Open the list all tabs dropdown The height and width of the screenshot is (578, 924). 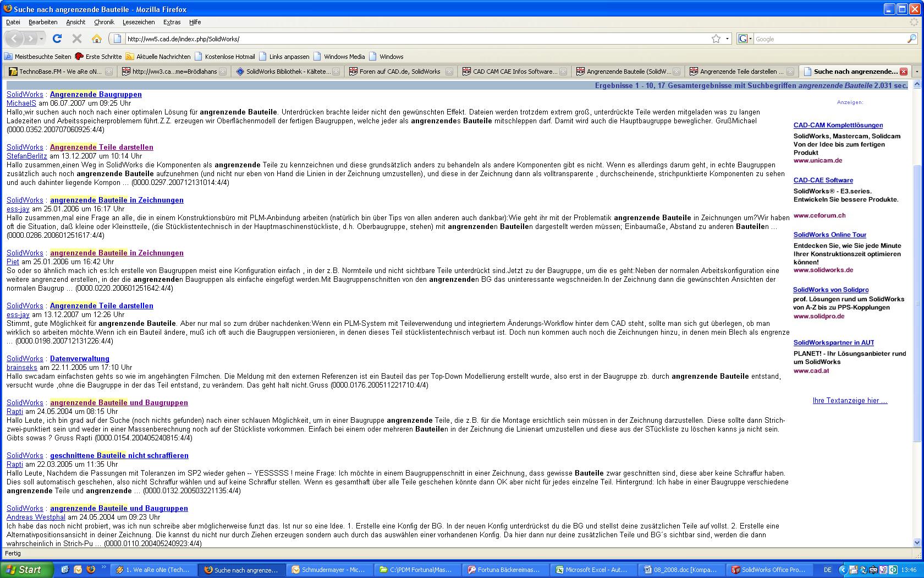[916, 72]
